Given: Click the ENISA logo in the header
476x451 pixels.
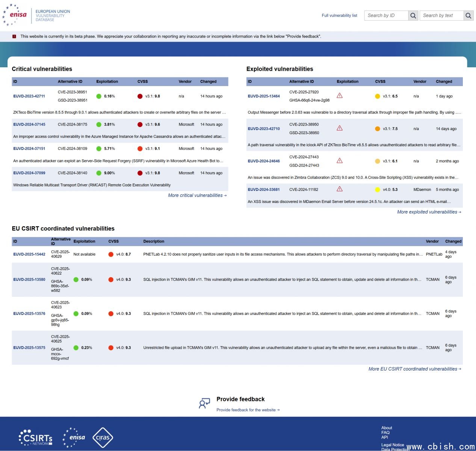Looking at the screenshot, I should [15, 15].
